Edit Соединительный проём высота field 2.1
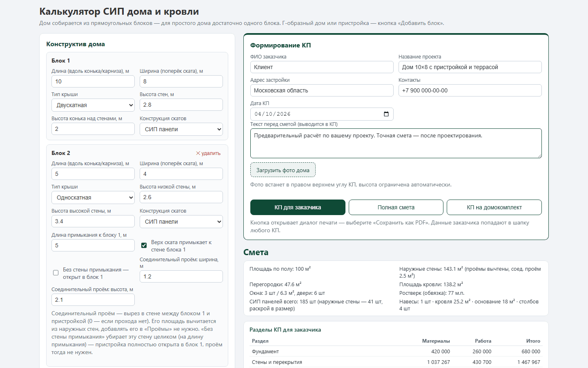 (93, 300)
